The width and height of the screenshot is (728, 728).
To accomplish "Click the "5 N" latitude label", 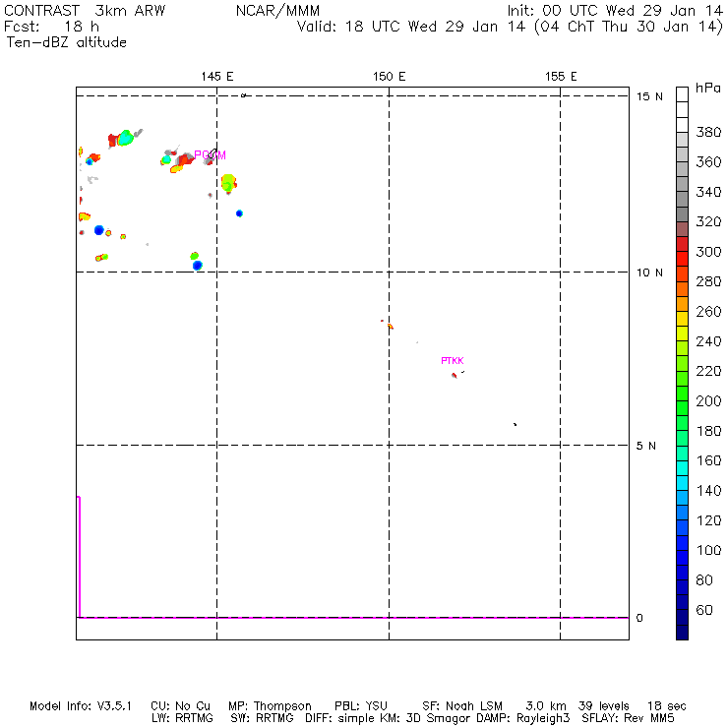I will (x=645, y=446).
